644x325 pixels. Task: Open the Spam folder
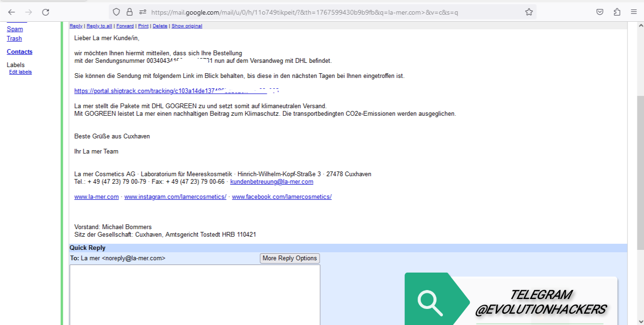pyautogui.click(x=15, y=29)
